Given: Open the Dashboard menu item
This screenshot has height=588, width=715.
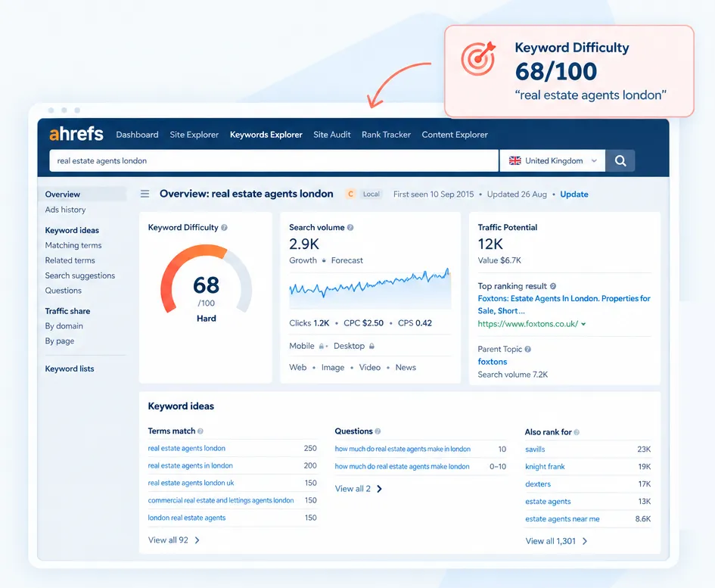Looking at the screenshot, I should pos(137,135).
